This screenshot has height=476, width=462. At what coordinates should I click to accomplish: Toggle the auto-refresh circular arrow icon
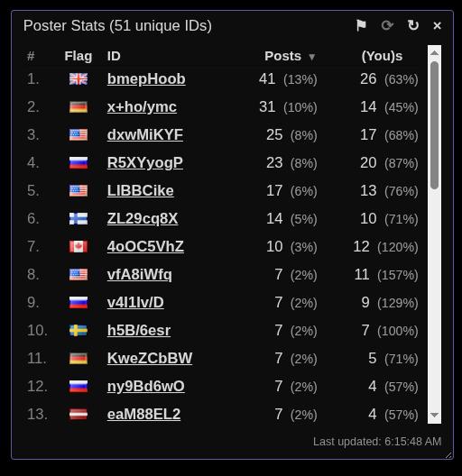tap(387, 25)
